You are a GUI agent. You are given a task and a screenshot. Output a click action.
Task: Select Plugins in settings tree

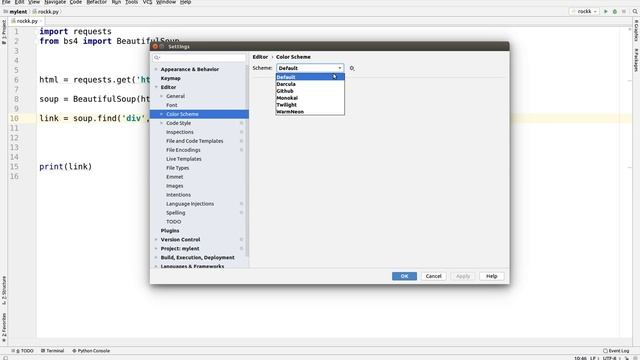[170, 231]
